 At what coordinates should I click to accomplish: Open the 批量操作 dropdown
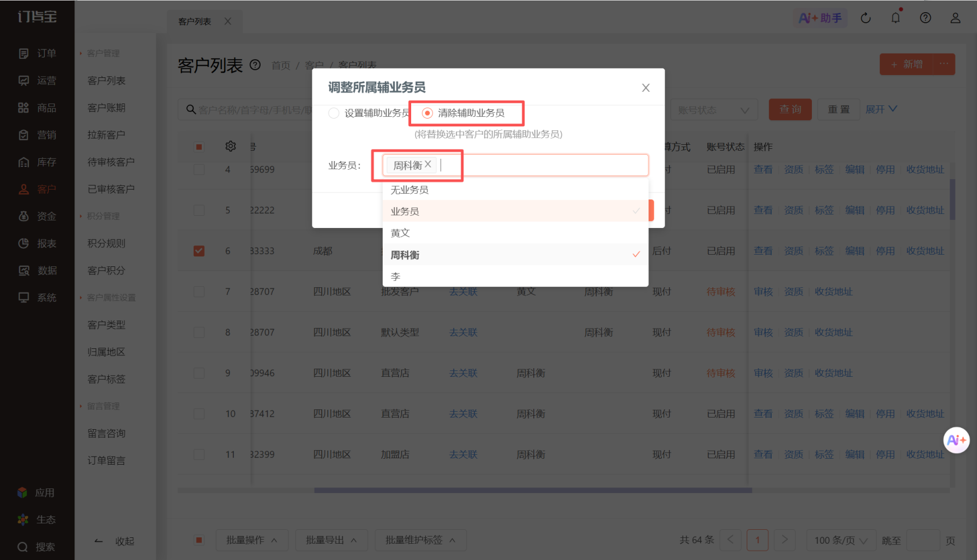coord(251,540)
